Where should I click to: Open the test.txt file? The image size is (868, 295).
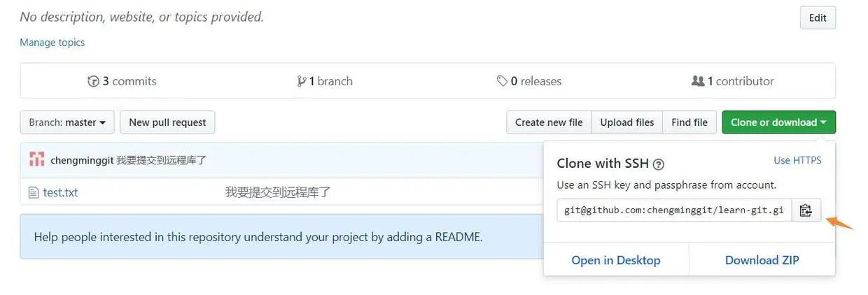point(61,192)
